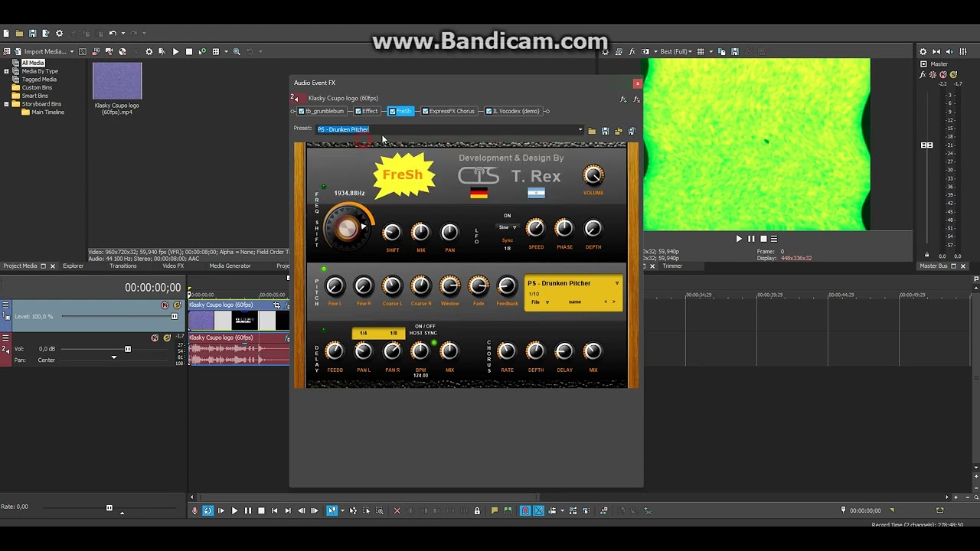Click the FreSh VOLUME knob
The image size is (980, 551).
(x=593, y=175)
